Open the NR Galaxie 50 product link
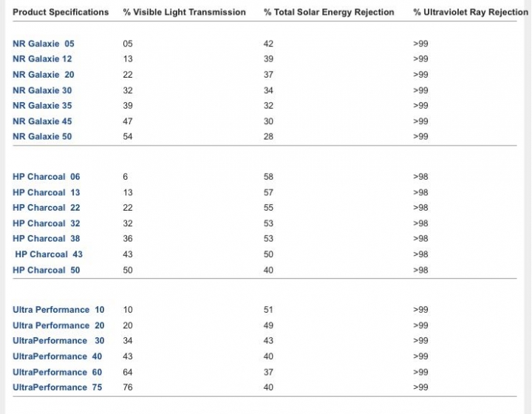Viewport: 532px width, 414px height. pyautogui.click(x=42, y=137)
